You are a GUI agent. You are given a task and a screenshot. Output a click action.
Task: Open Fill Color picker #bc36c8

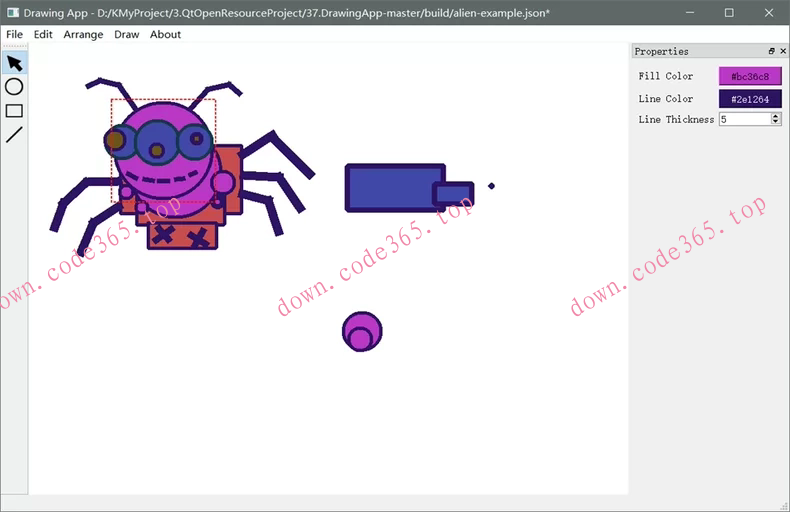tap(750, 76)
